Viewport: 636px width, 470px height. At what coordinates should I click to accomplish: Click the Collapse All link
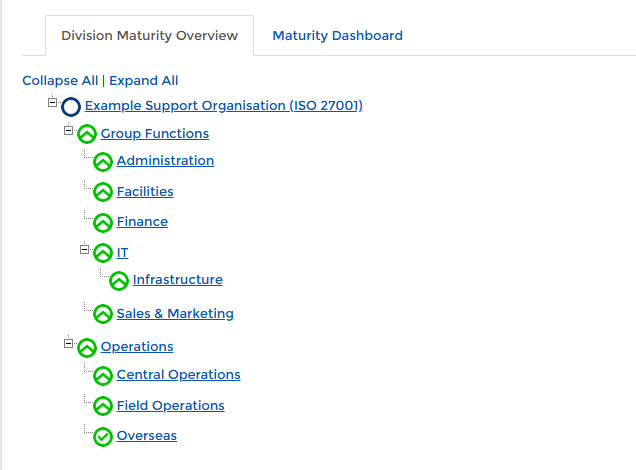60,80
